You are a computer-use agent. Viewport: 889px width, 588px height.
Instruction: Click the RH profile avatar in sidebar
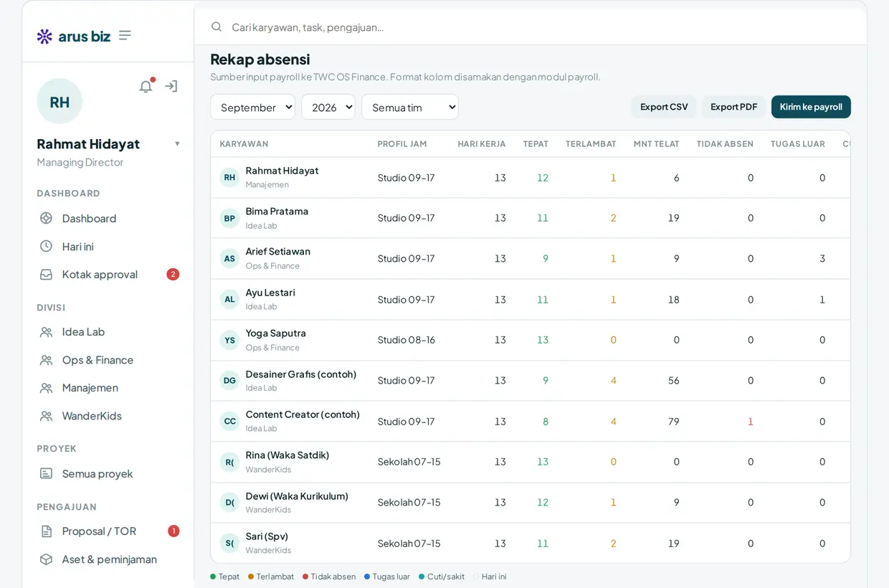(x=60, y=102)
